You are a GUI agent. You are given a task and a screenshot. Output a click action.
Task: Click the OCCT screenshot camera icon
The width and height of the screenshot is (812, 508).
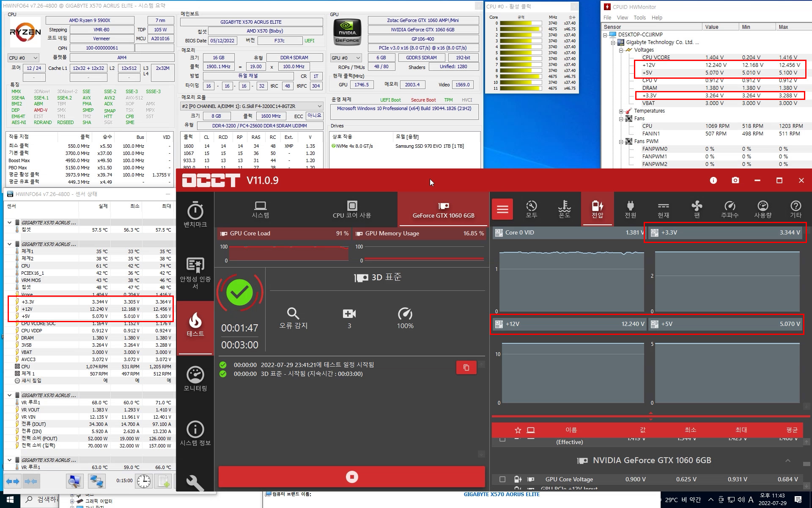click(x=735, y=180)
